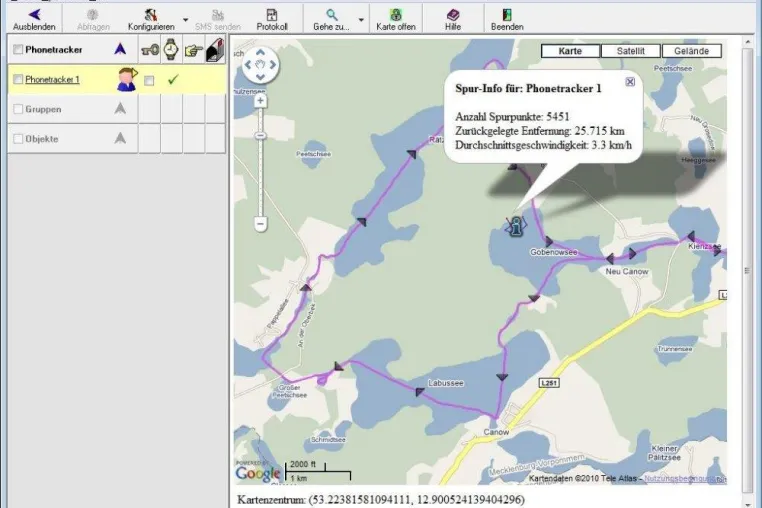Click the info marker on Gobenowsee
Image resolution: width=762 pixels, height=508 pixels.
(x=516, y=226)
